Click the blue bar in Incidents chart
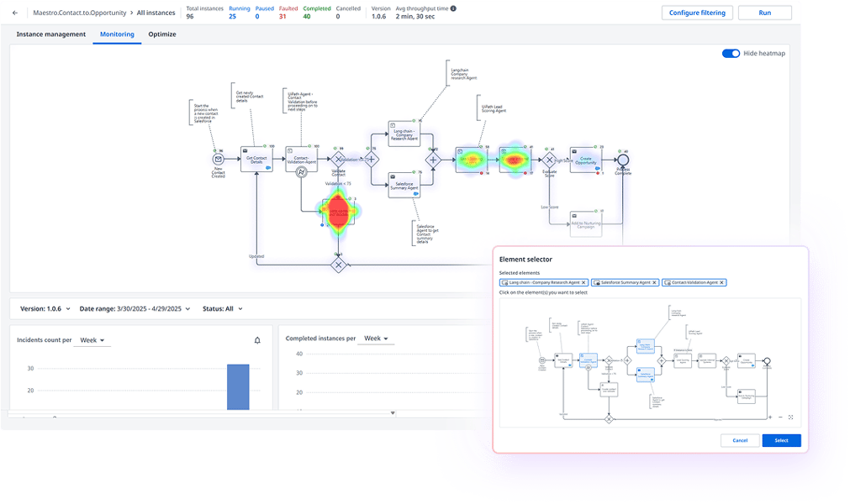The image size is (850, 504). (238, 386)
